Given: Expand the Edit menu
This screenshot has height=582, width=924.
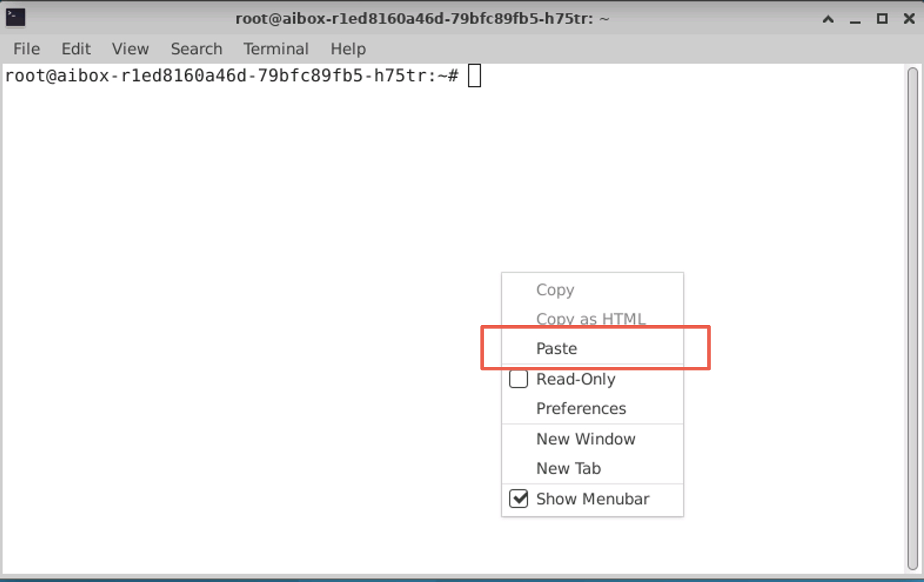Looking at the screenshot, I should pyautogui.click(x=76, y=49).
